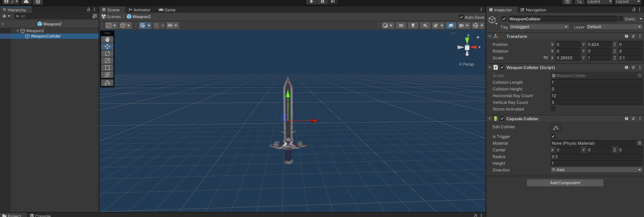Toggle tool handle rotation button
This screenshot has height=217, width=644.
(125, 25)
